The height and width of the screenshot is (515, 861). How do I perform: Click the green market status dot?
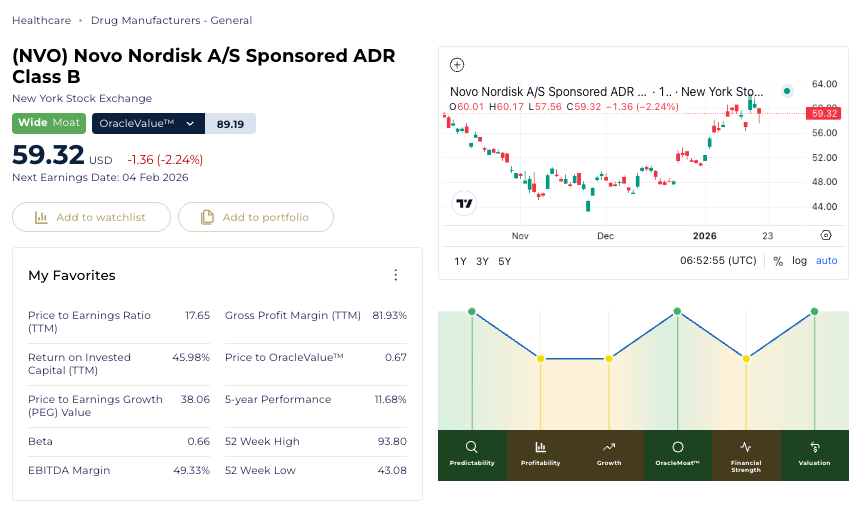(x=787, y=91)
